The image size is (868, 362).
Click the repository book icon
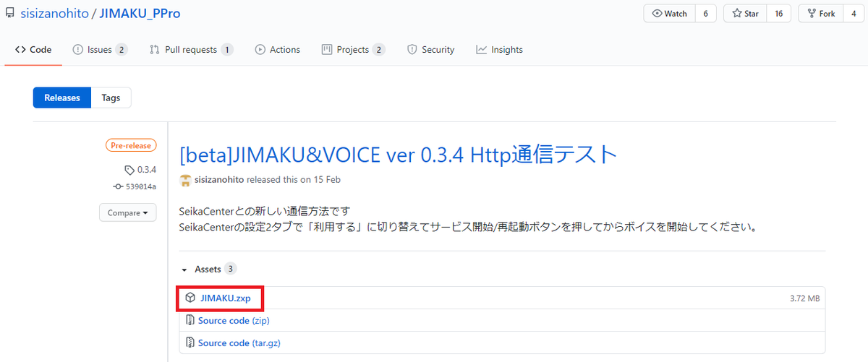pos(9,14)
